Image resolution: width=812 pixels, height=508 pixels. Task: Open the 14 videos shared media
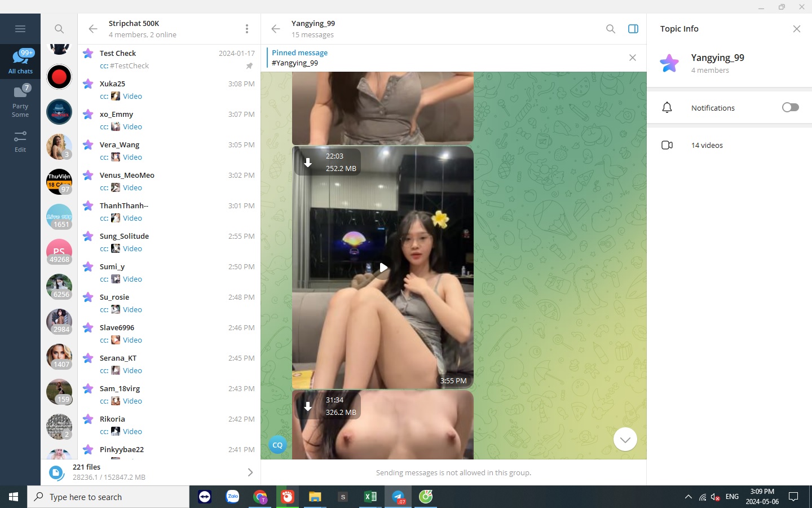[707, 145]
